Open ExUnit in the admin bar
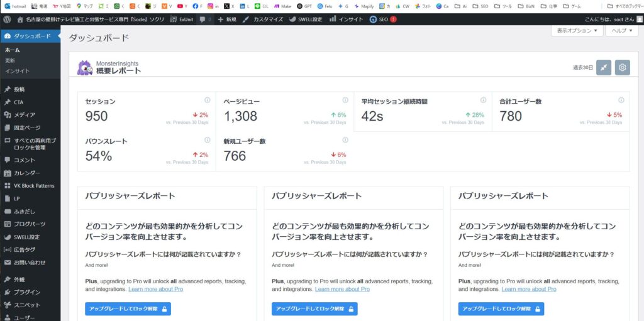The width and height of the screenshot is (644, 321). click(181, 19)
